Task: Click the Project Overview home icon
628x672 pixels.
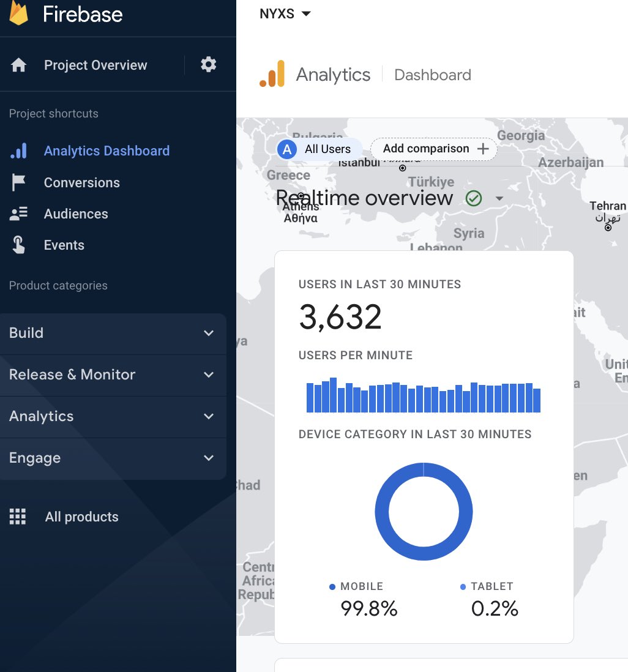Action: coord(18,65)
